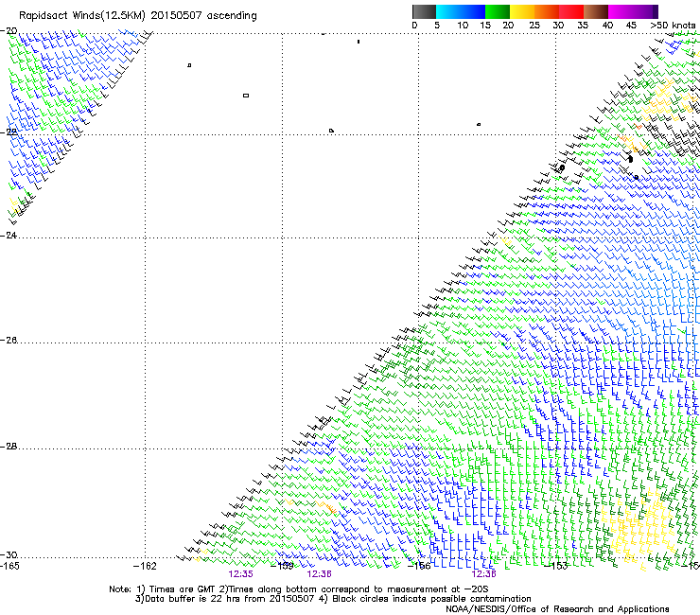The image size is (700, 615).
Task: Click the orange 25–30 knots legend segment
Action: (547, 11)
